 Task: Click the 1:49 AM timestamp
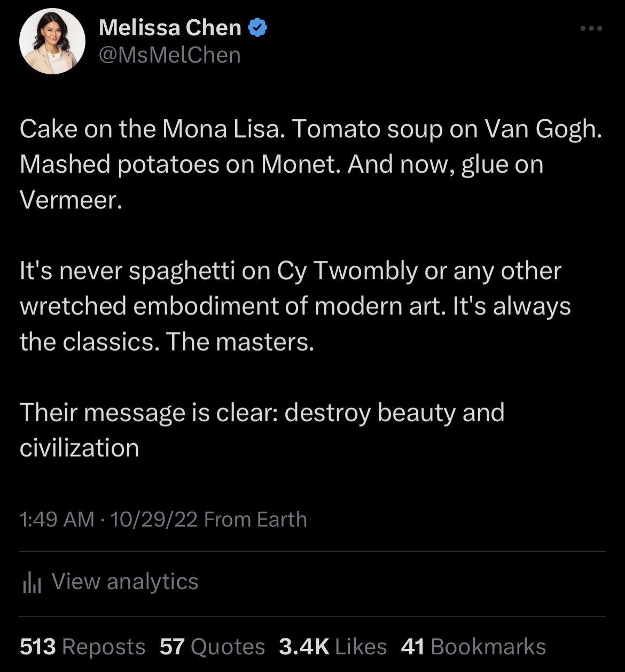click(x=57, y=520)
